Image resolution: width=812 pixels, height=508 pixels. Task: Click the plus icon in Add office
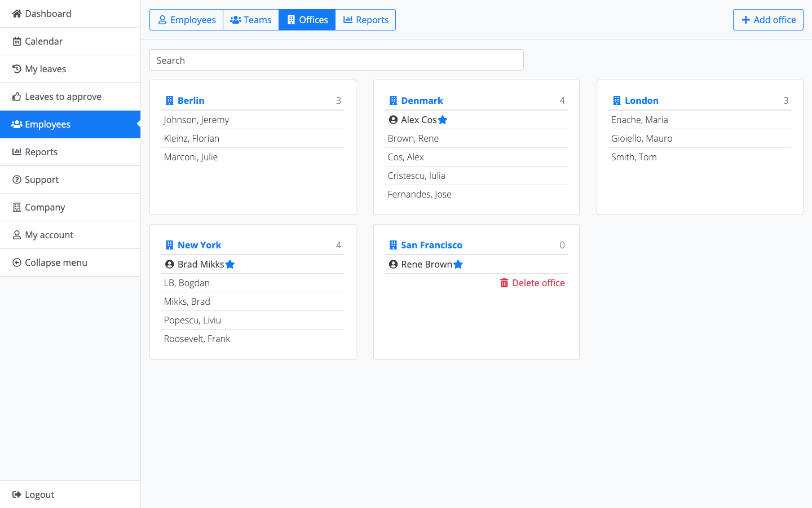pos(745,20)
